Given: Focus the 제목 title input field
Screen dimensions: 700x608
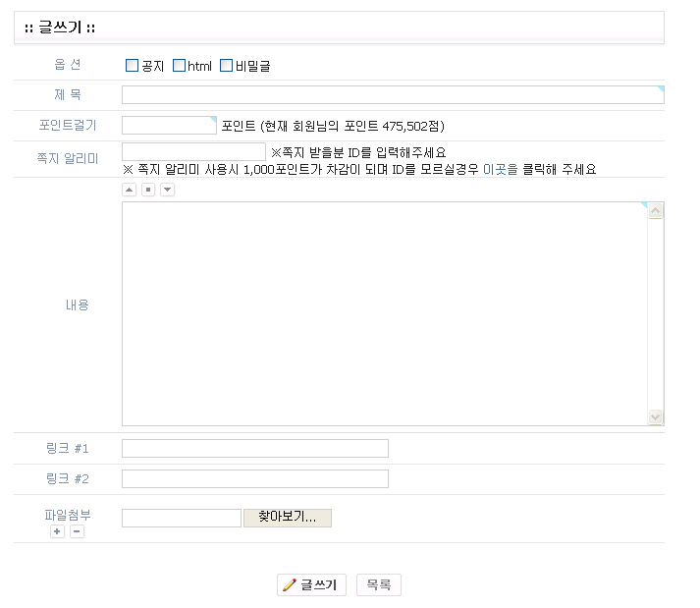Looking at the screenshot, I should [x=393, y=95].
